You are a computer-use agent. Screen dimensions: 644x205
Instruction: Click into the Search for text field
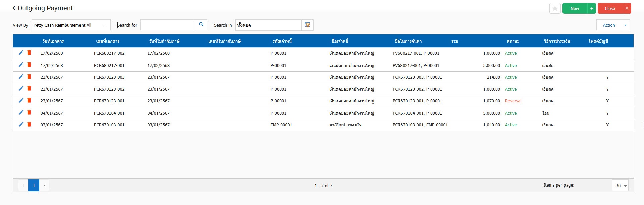tap(167, 25)
